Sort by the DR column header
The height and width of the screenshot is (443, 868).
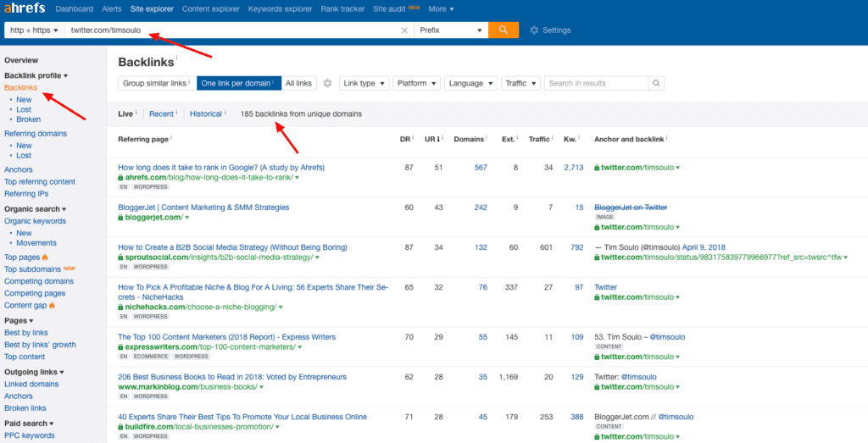point(406,140)
